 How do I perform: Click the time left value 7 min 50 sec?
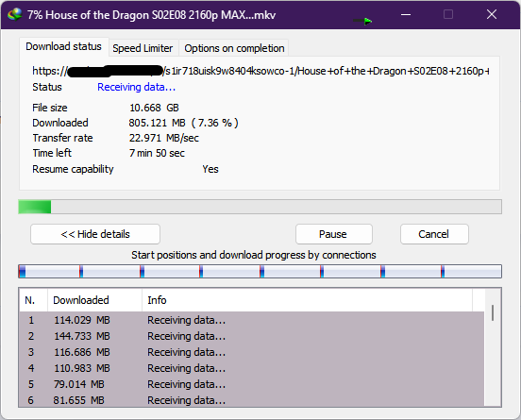point(157,153)
